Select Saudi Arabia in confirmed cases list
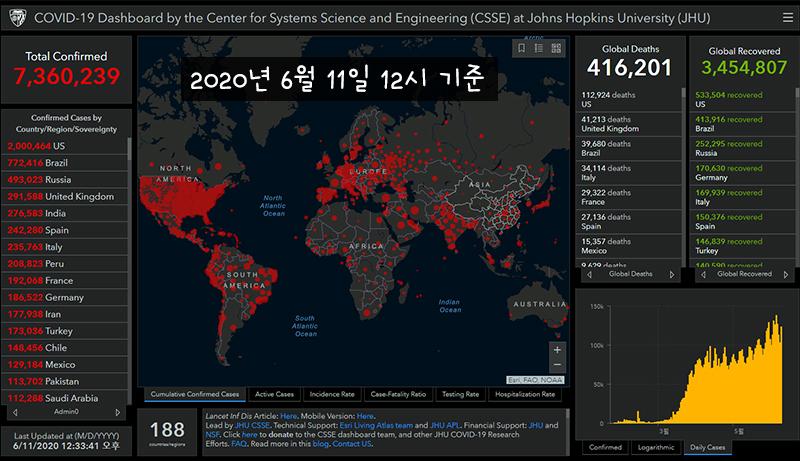Screen dimensions: 800x461 click(65, 398)
